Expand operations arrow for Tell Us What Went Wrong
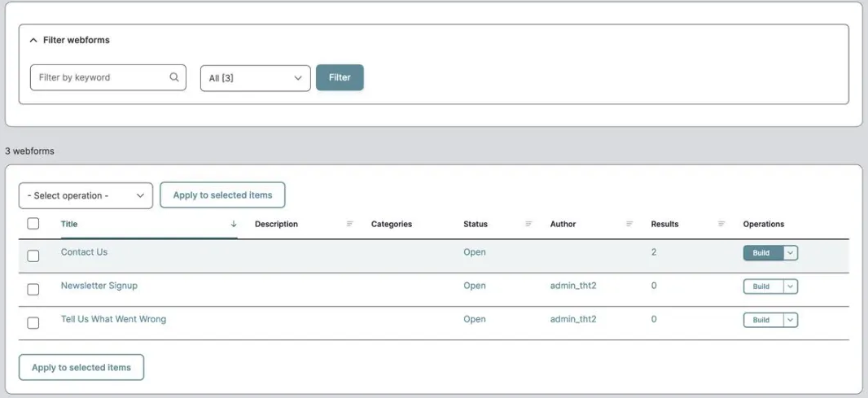The image size is (868, 398). [791, 320]
